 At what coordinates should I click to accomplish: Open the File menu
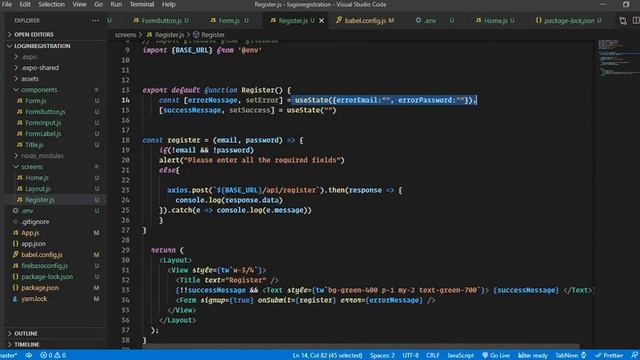[x=7, y=4]
